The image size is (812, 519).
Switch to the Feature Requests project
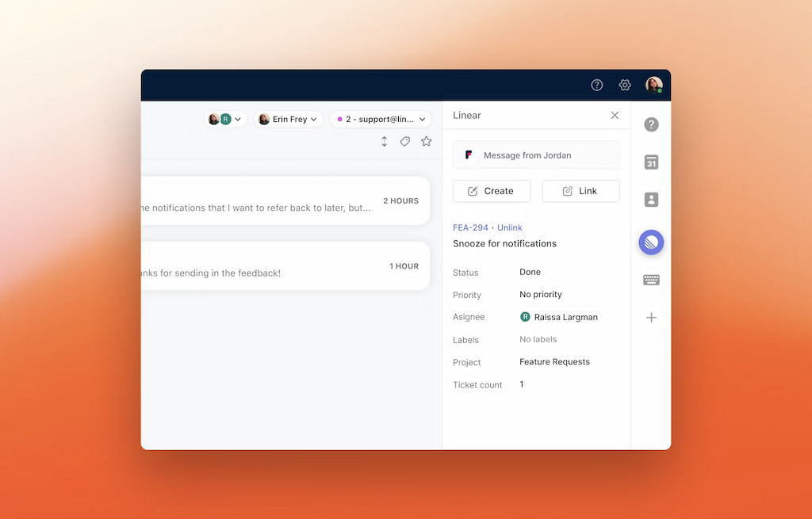click(554, 362)
